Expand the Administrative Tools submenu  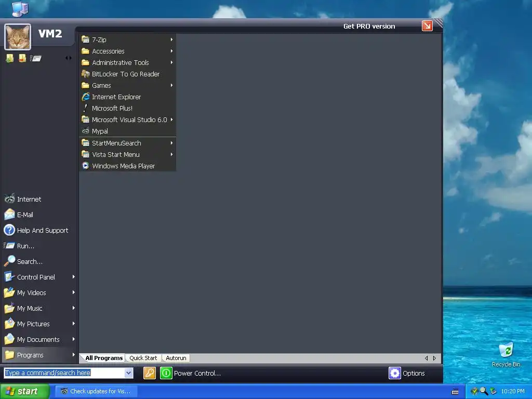[x=127, y=62]
